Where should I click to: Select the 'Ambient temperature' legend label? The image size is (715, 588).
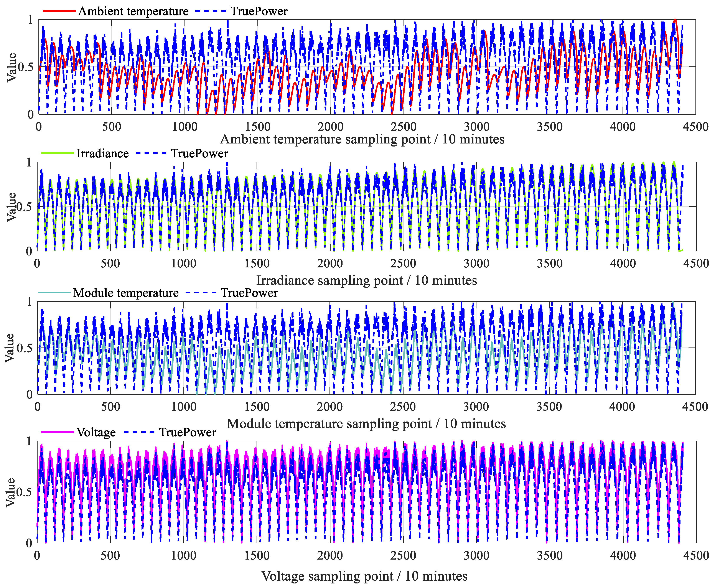coord(133,11)
